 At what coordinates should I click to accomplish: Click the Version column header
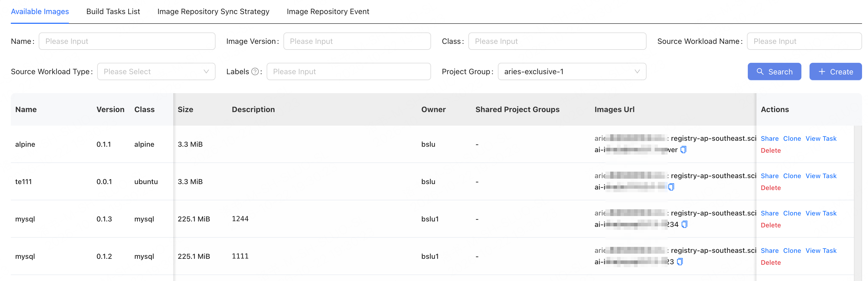pos(110,109)
